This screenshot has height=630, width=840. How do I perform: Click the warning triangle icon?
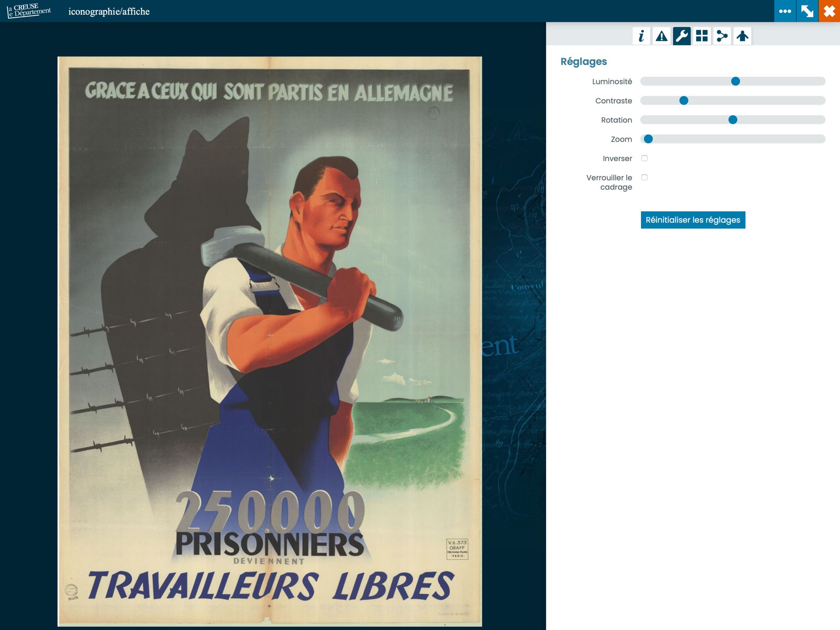click(661, 36)
